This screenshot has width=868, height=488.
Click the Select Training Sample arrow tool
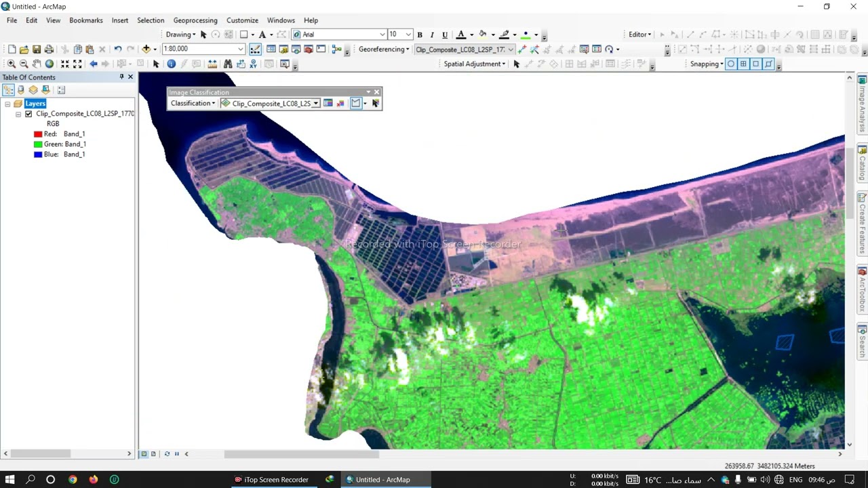tap(376, 103)
